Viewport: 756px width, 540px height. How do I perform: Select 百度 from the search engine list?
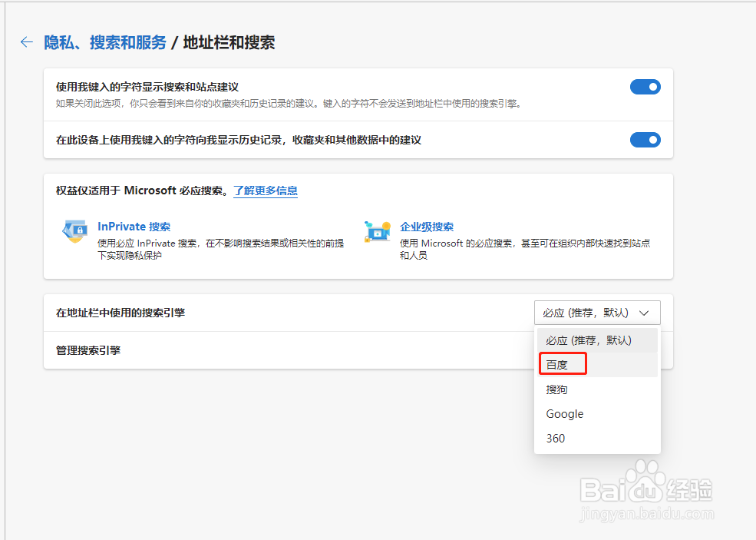click(x=597, y=365)
